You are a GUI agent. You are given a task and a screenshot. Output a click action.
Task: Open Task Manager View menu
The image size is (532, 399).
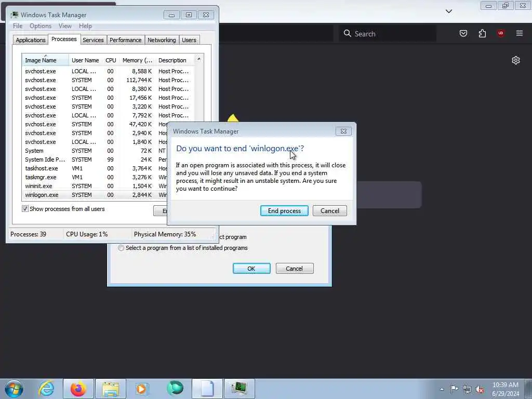point(65,26)
